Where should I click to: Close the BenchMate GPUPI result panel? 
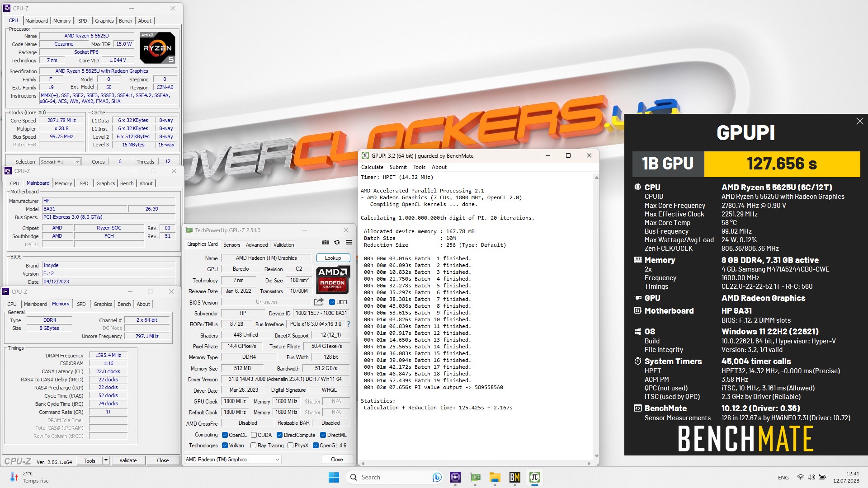tap(859, 121)
